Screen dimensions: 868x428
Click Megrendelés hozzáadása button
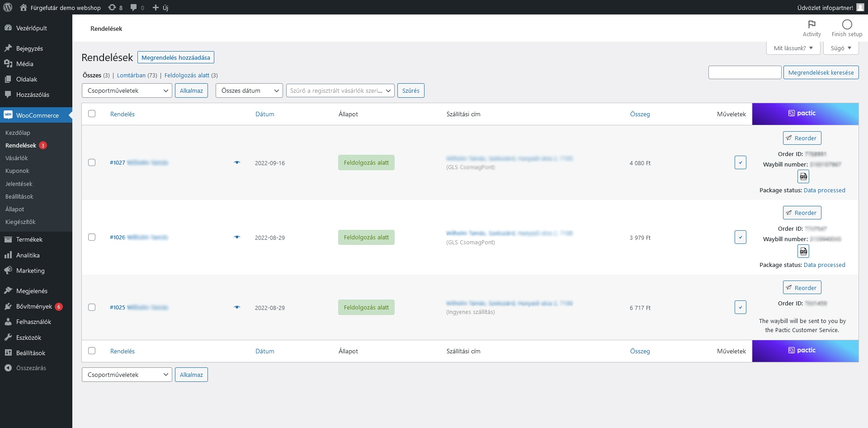(x=176, y=57)
